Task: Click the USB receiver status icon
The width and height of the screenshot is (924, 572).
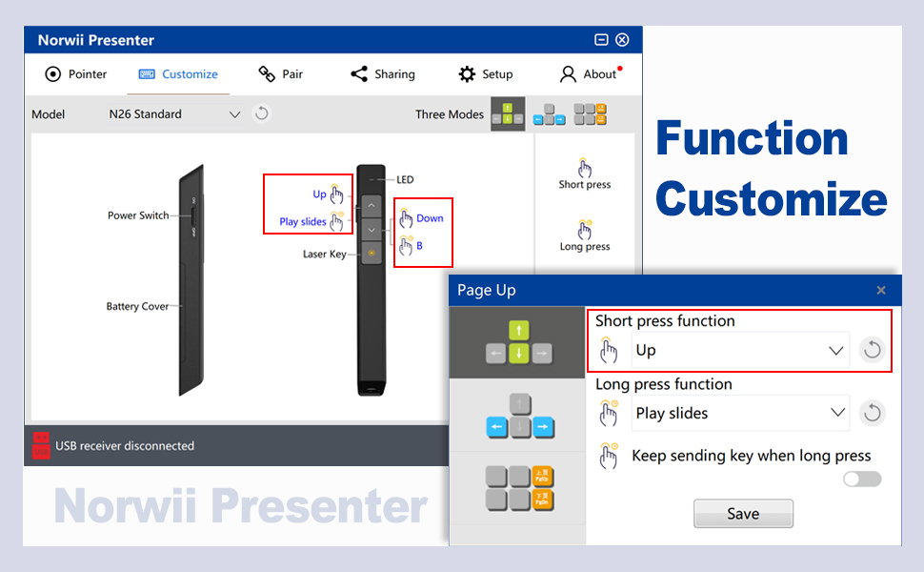Action: click(41, 445)
